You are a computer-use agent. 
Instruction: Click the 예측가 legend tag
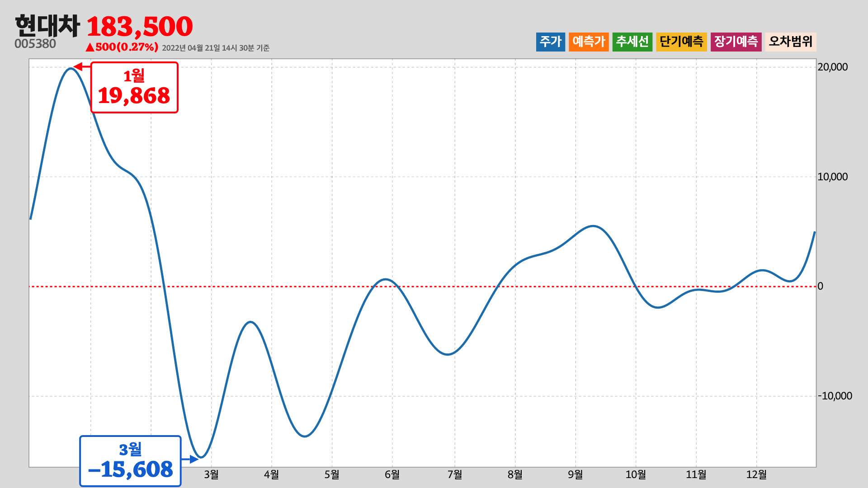(x=589, y=42)
